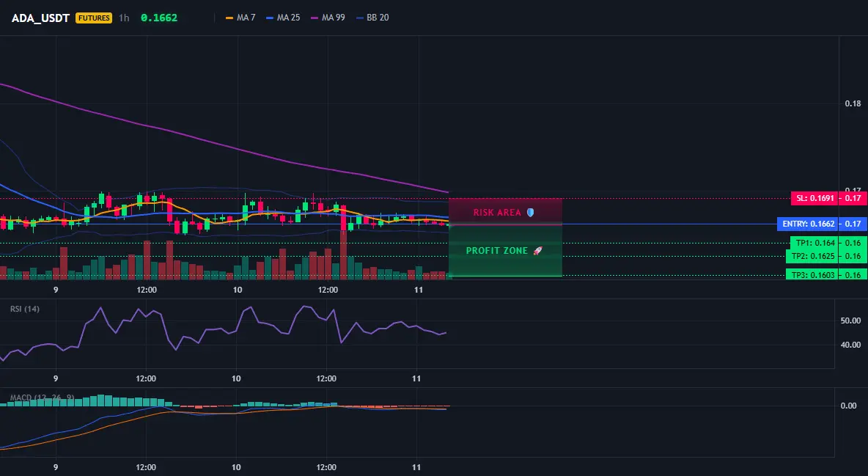
Task: Click the 0.18 price axis label
Action: [x=853, y=103]
